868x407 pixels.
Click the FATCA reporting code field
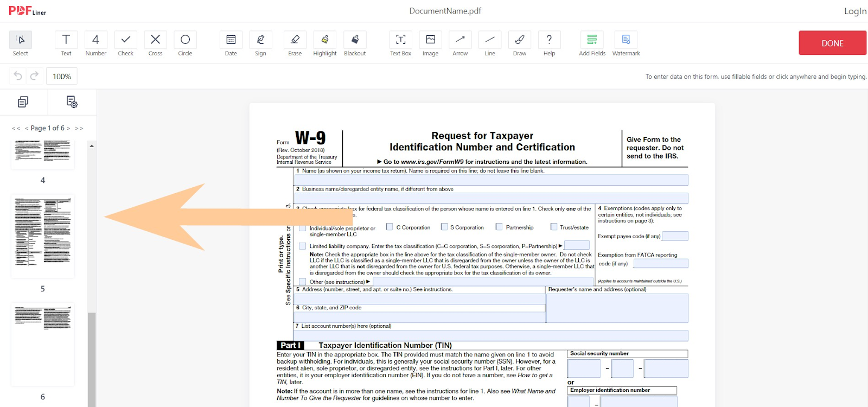pos(661,263)
